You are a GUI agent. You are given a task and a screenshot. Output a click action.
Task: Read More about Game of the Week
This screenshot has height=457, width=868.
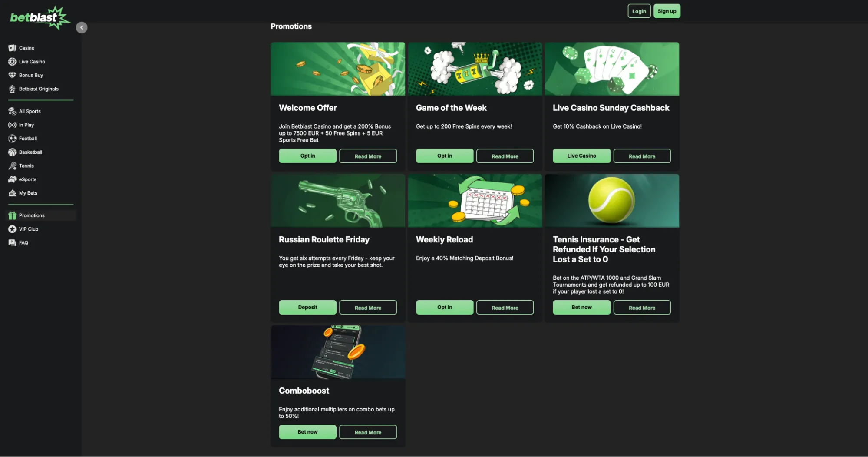(x=505, y=156)
